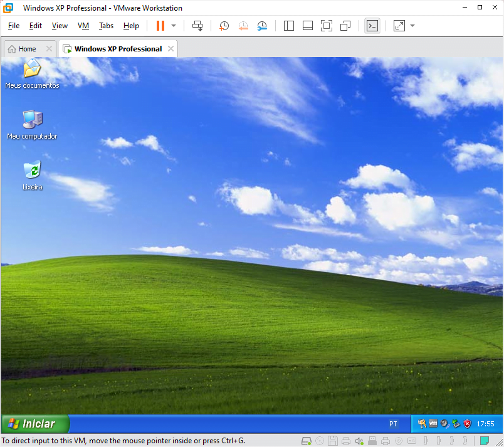The image size is (504, 447).
Task: Click the floppy drive status icon
Action: pos(333,441)
